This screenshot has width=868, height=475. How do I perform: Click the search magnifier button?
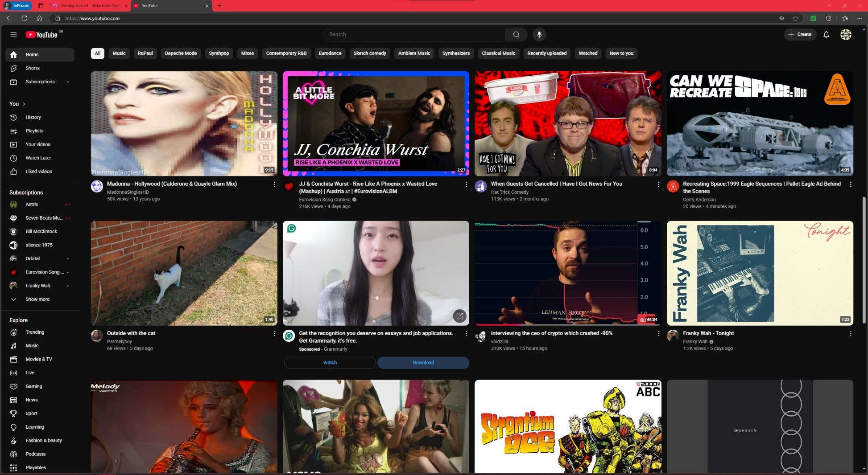516,34
